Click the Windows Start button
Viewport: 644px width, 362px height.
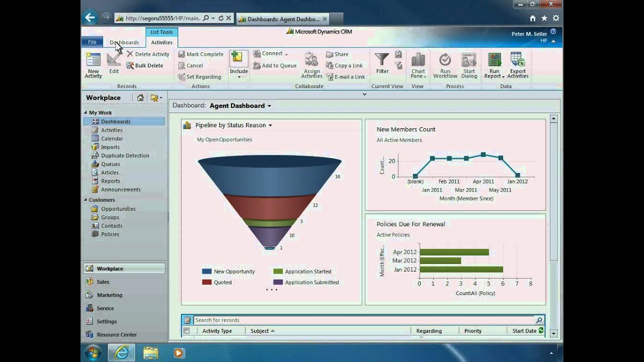pos(93,352)
